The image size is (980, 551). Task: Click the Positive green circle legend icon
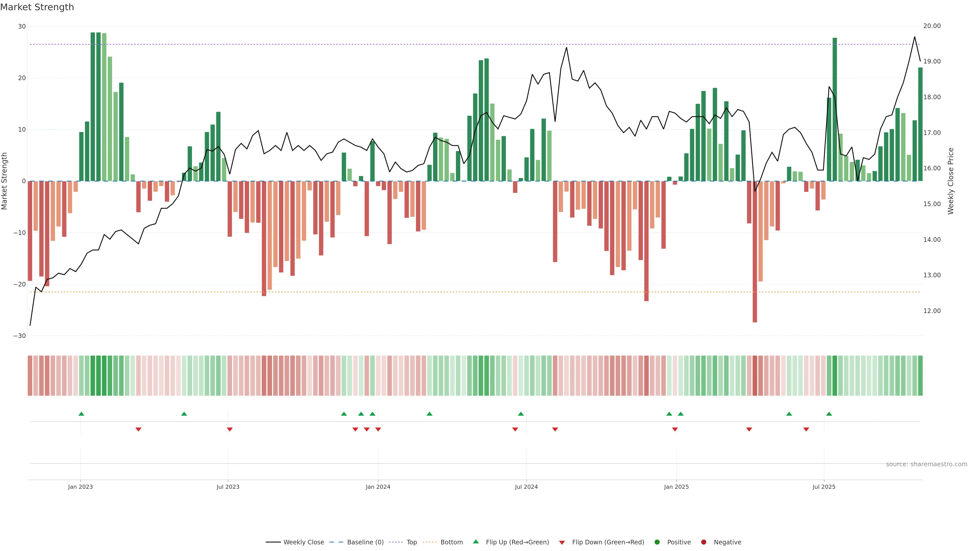(x=657, y=542)
